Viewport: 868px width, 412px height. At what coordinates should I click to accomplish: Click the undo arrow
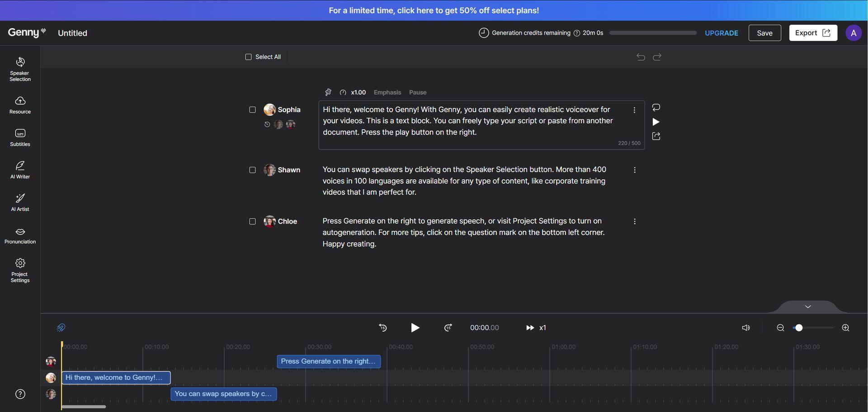641,57
